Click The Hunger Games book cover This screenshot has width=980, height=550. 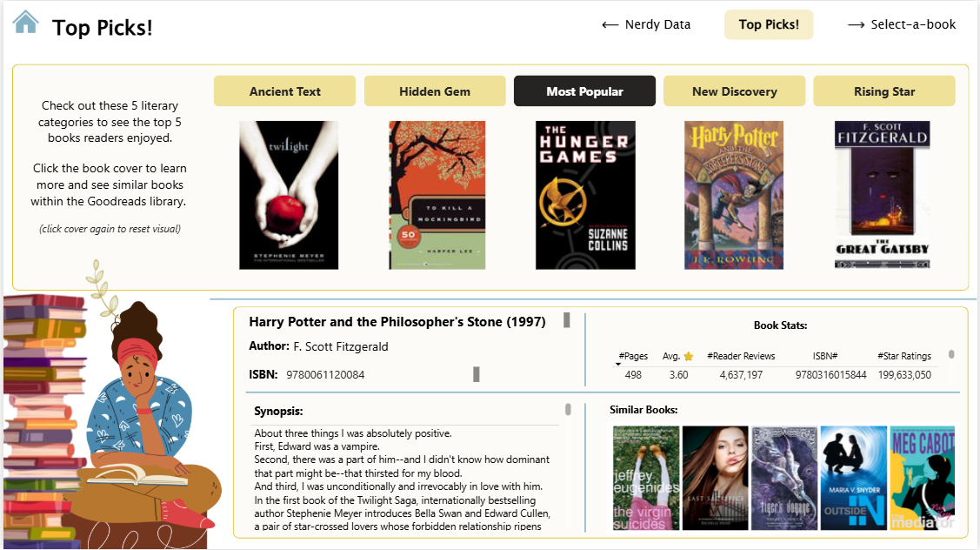pos(585,195)
